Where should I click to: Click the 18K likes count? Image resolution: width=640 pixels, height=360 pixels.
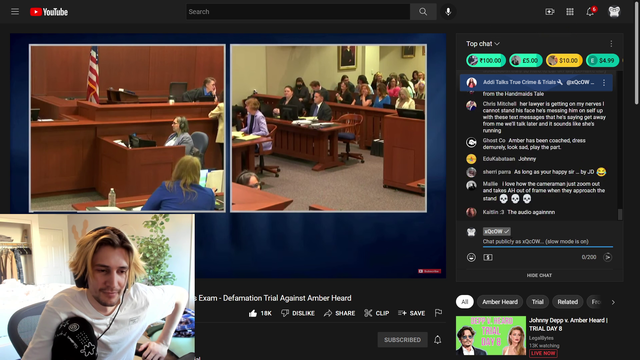[x=266, y=313]
